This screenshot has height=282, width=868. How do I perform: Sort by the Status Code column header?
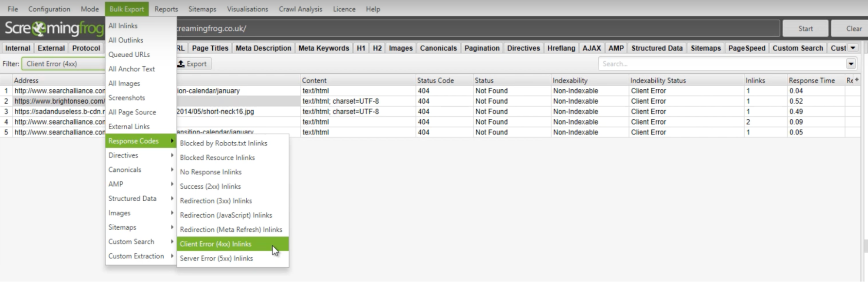[435, 80]
